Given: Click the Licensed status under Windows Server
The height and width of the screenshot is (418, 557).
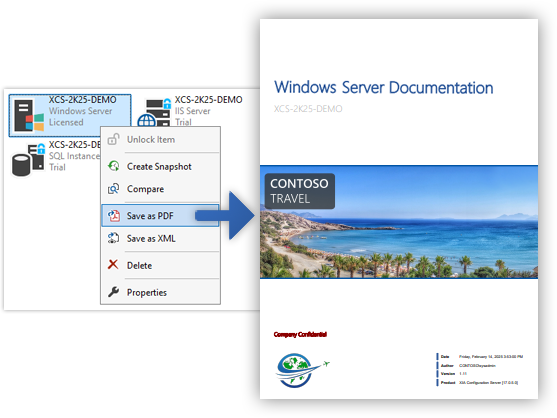Looking at the screenshot, I should coord(66,122).
